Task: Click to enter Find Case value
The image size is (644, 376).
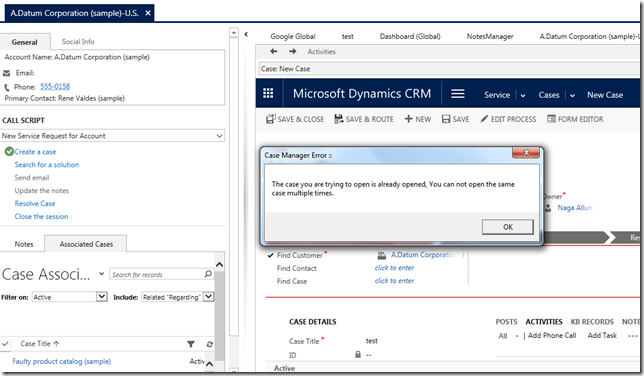Action: point(394,281)
